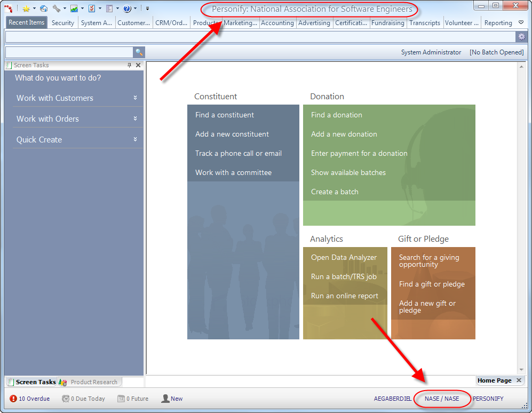Open the Favorites star icon
The width and height of the screenshot is (532, 413).
click(x=26, y=9)
